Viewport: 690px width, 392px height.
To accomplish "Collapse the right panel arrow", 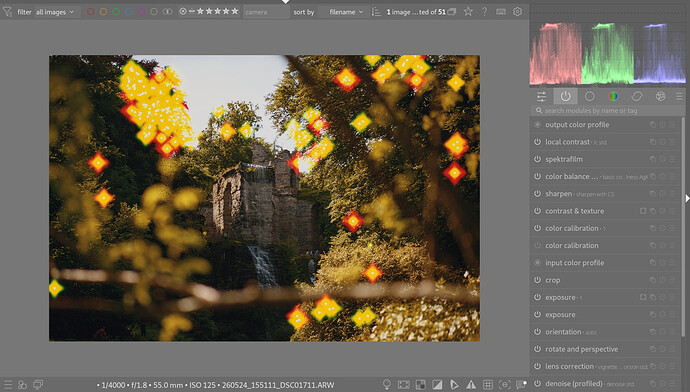I will pos(687,198).
